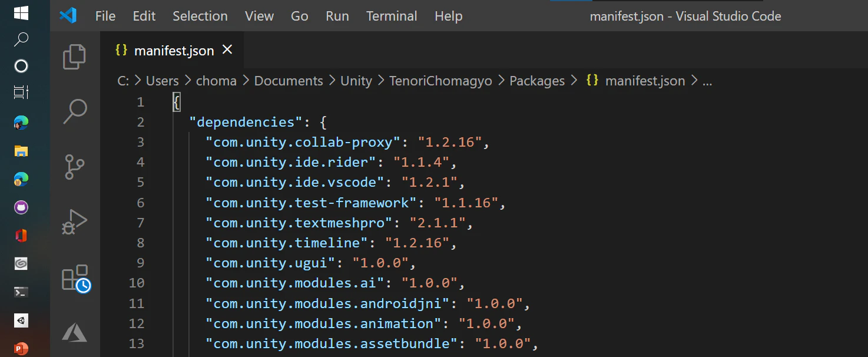Open the Source Control view
This screenshot has height=357, width=868.
click(75, 167)
